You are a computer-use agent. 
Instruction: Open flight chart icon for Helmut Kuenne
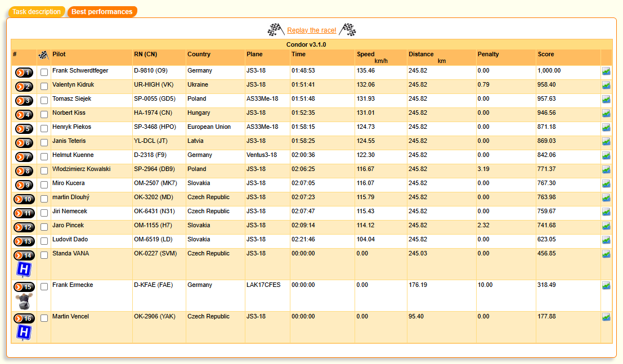[x=606, y=155]
